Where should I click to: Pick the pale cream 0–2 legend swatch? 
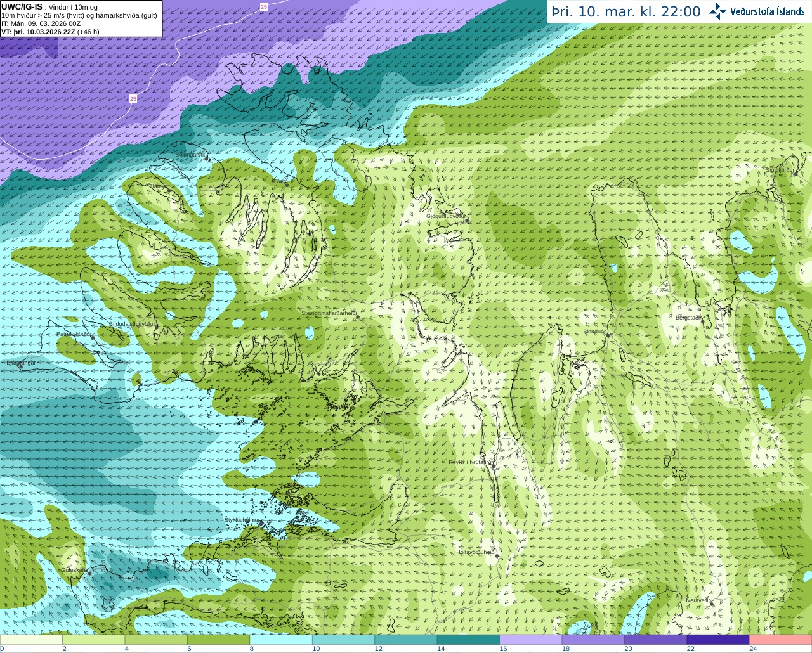[x=31, y=640]
